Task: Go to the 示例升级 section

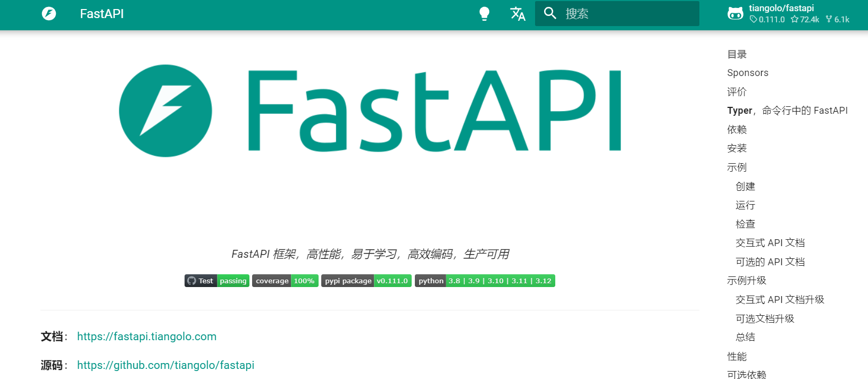Action: (746, 281)
